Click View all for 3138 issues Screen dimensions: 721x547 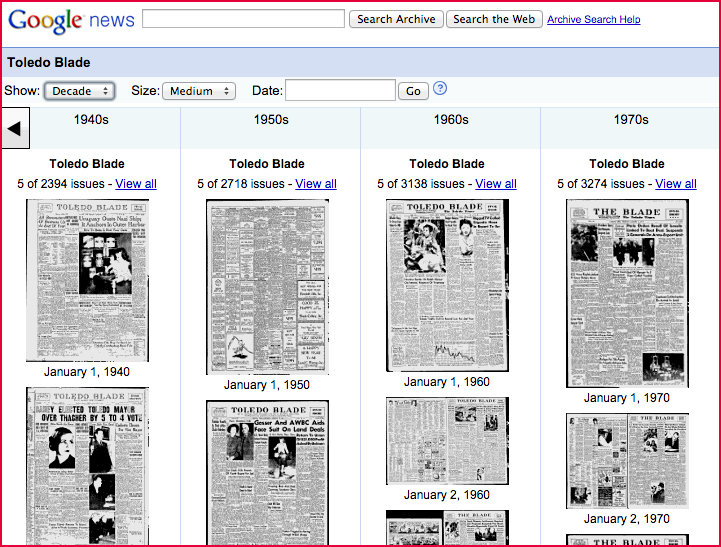coord(496,184)
